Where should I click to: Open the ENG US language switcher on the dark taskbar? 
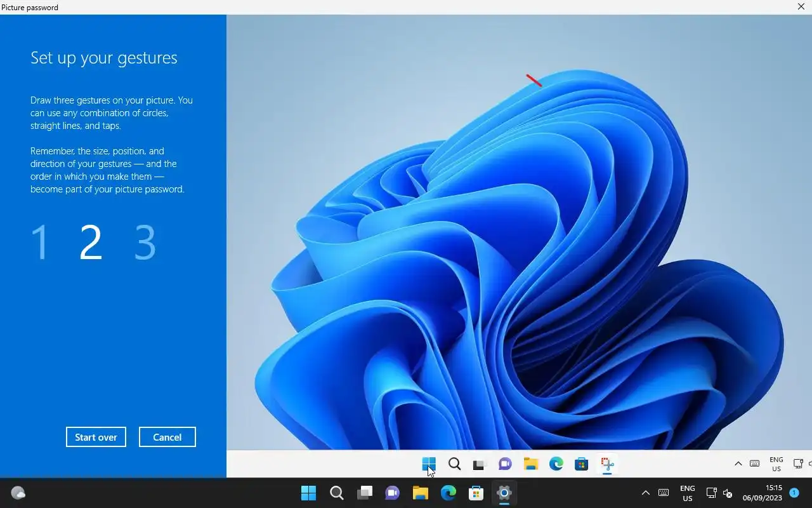pos(688,493)
